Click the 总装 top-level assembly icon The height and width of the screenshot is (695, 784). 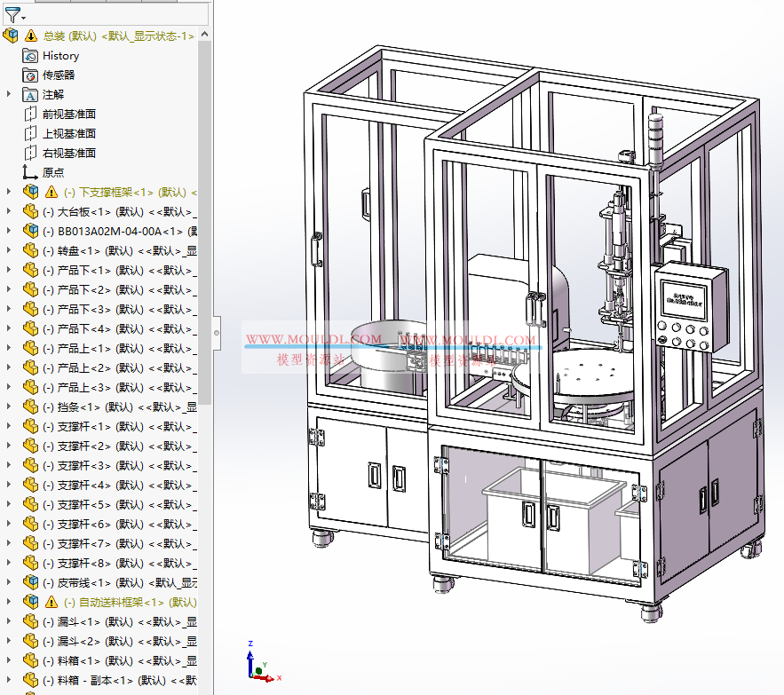[x=11, y=36]
